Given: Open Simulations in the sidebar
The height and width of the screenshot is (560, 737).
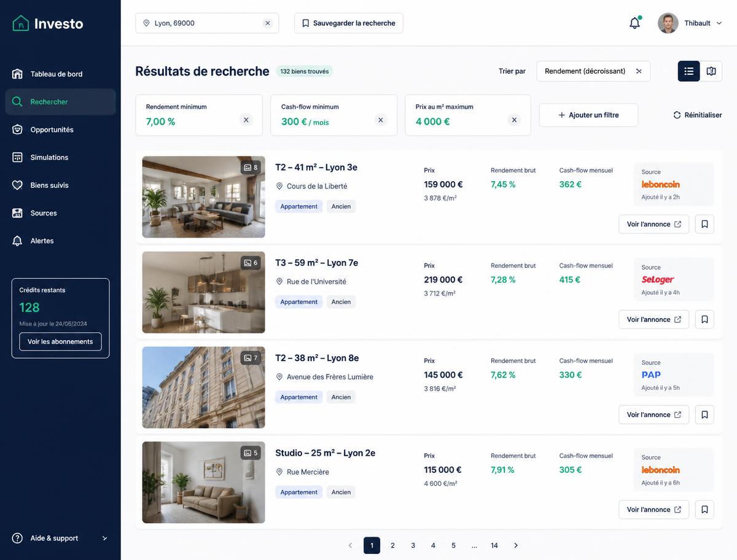Looking at the screenshot, I should click(60, 157).
